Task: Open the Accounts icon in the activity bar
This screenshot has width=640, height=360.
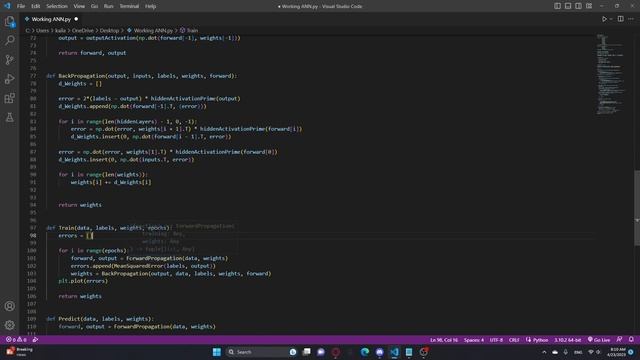Action: (9, 306)
